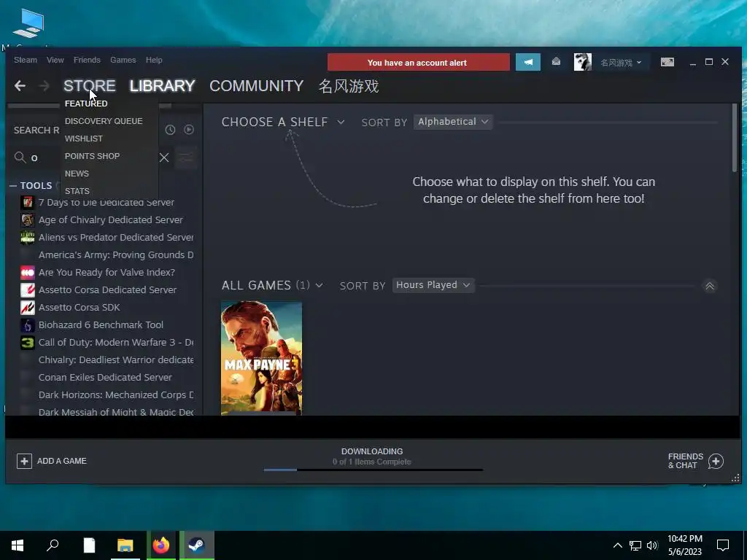Viewport: 747px width, 560px height.
Task: Open the taskbar clock and date
Action: pos(684,545)
